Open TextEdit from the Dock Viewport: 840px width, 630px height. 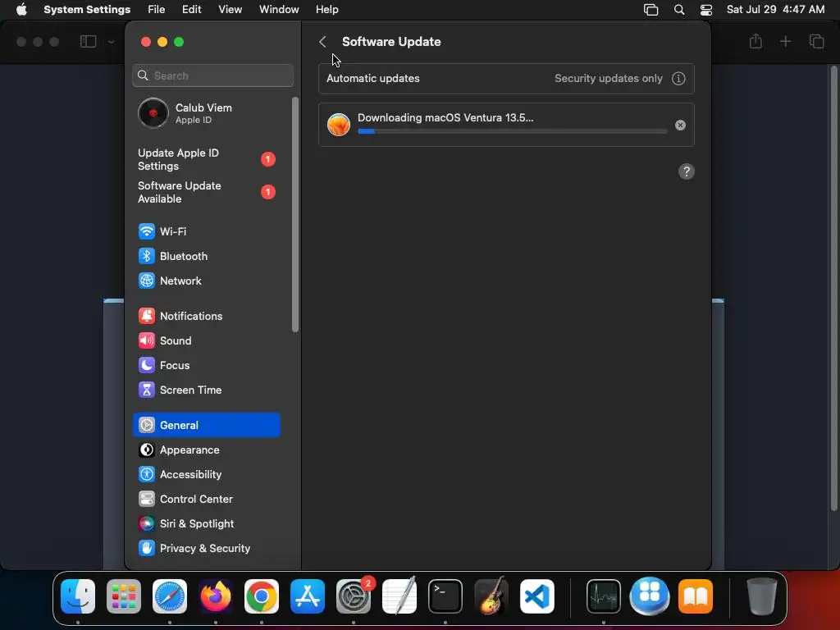(x=399, y=596)
